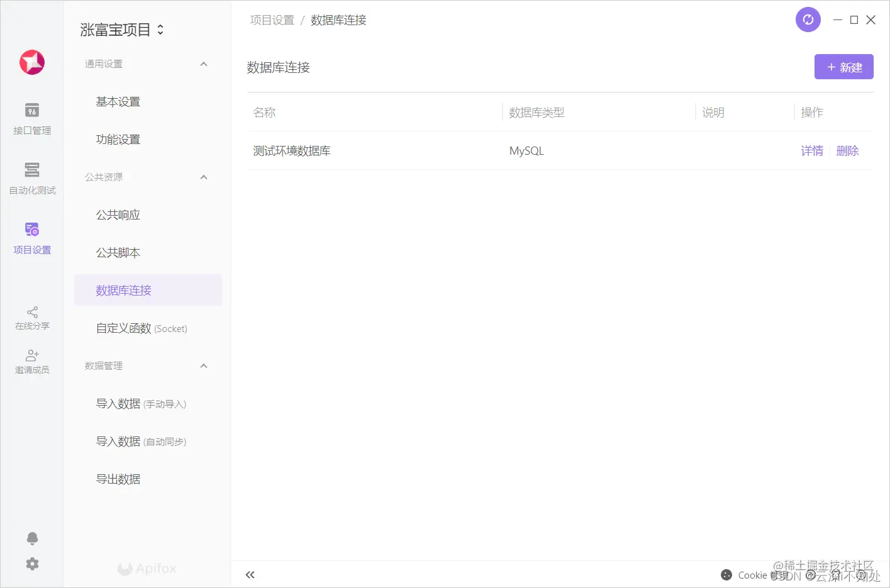Click the 新建 button to add a connection
The height and width of the screenshot is (588, 890).
(x=844, y=67)
